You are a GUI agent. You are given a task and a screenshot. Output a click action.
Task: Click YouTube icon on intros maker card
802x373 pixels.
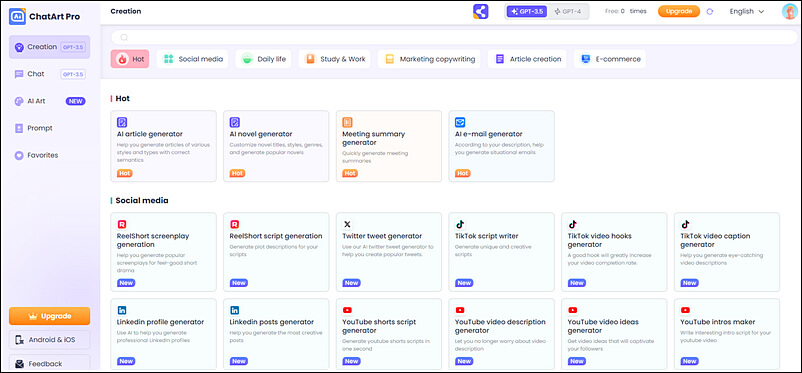pyautogui.click(x=685, y=310)
